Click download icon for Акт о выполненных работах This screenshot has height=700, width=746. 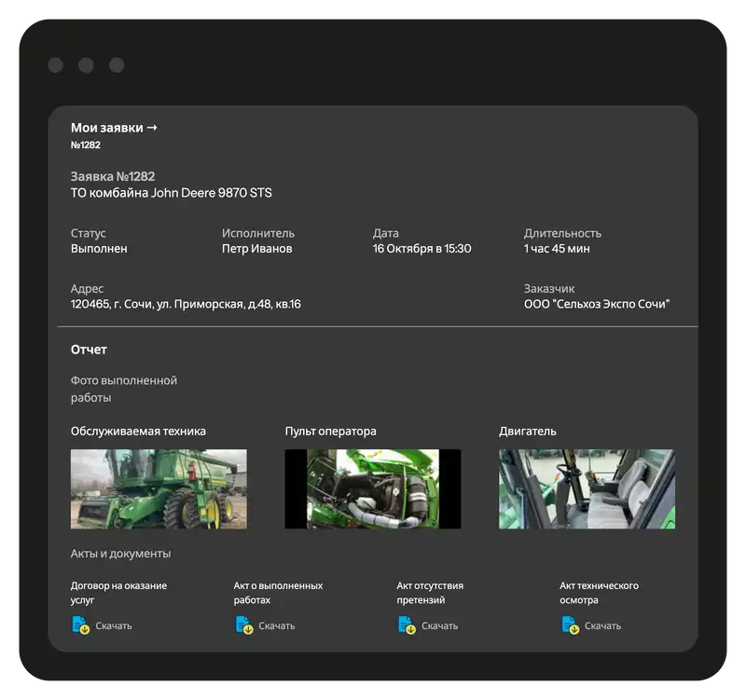click(244, 625)
